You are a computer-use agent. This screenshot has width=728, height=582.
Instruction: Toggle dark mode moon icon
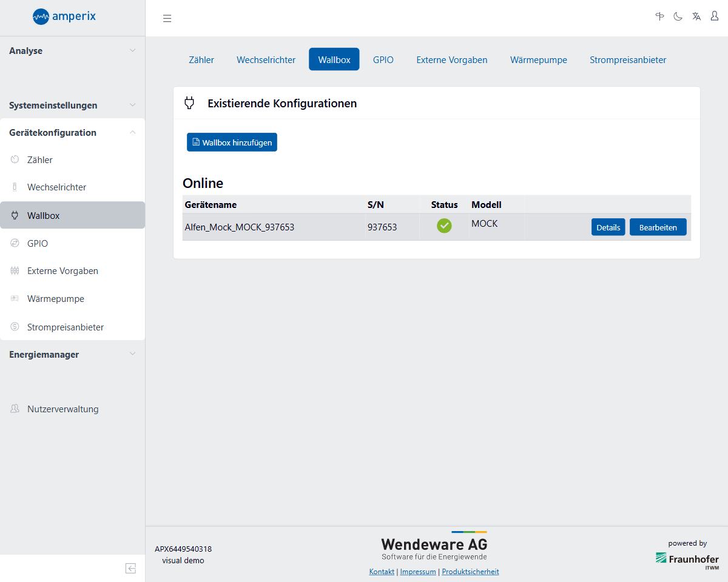pyautogui.click(x=678, y=16)
